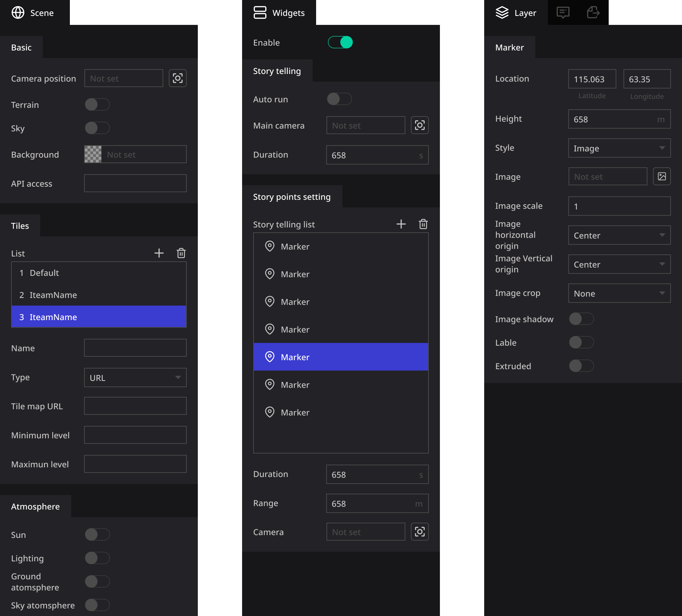Screen dimensions: 682x616
Task: Click the pin icon of the sixth Marker
Action: pyautogui.click(x=270, y=384)
